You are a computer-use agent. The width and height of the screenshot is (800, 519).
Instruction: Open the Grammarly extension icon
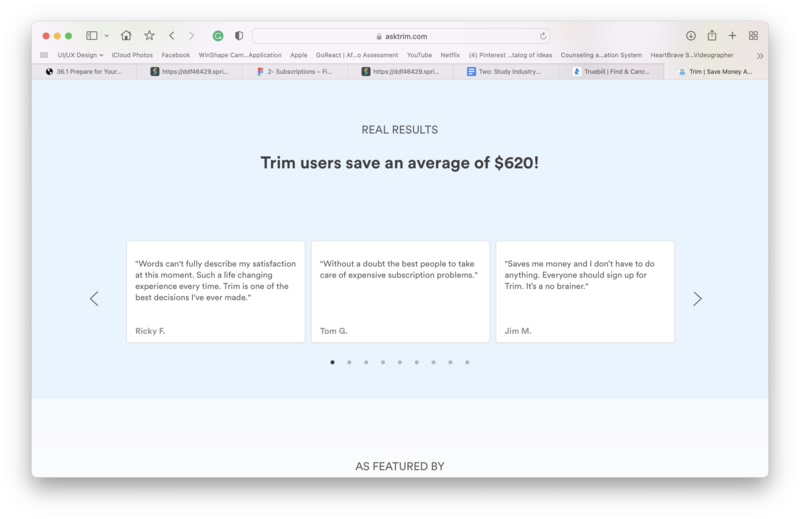218,36
